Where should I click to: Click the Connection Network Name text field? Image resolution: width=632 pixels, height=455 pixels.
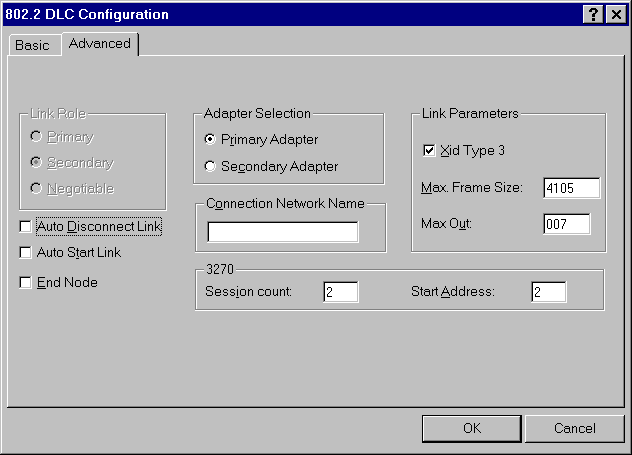pos(282,232)
